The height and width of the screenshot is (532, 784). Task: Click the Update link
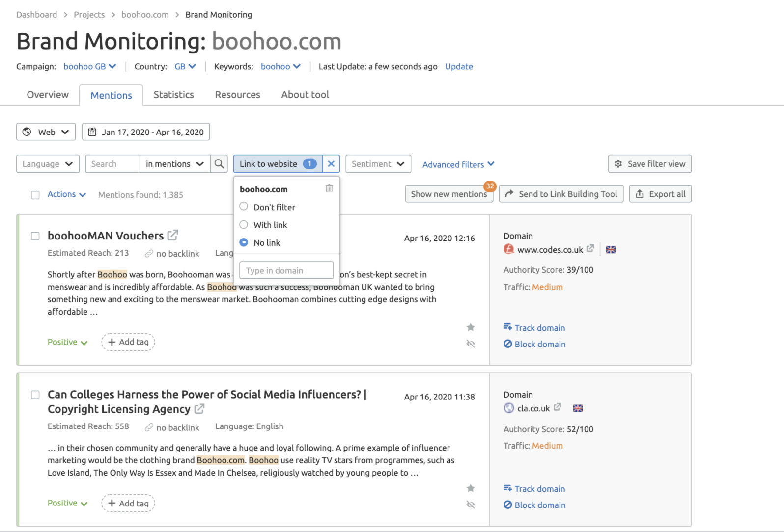tap(459, 66)
